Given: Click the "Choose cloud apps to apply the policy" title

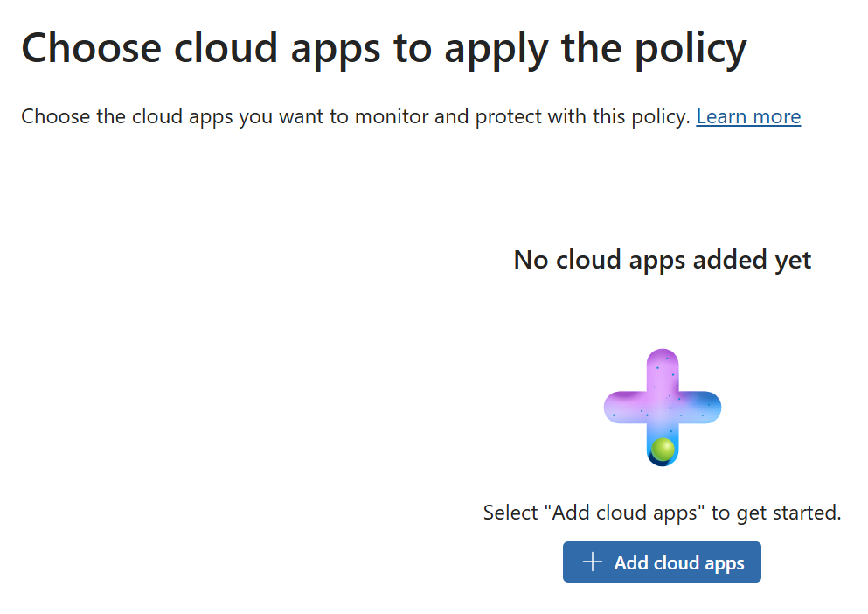Looking at the screenshot, I should [385, 50].
